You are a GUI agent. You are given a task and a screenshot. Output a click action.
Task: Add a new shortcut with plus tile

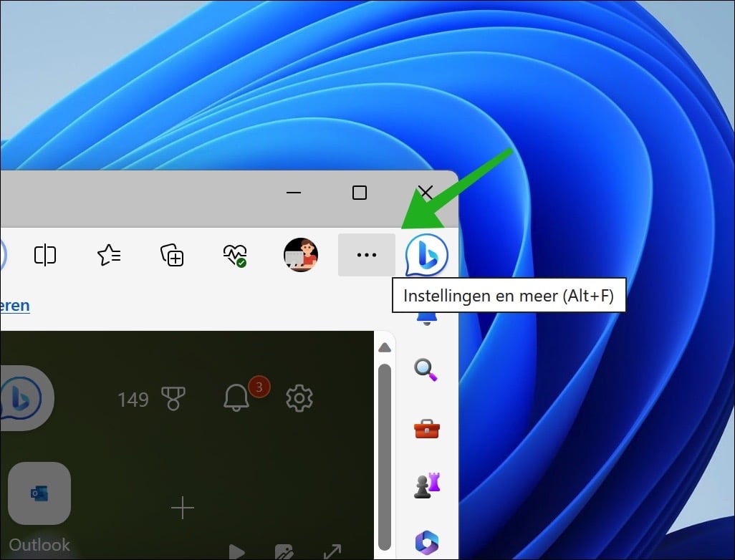pos(183,508)
